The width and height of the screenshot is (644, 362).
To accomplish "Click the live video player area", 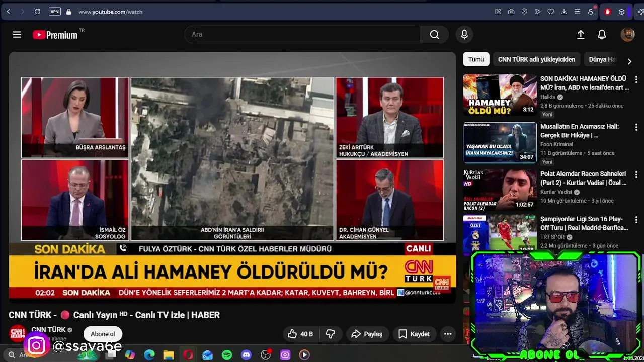I will point(232,177).
